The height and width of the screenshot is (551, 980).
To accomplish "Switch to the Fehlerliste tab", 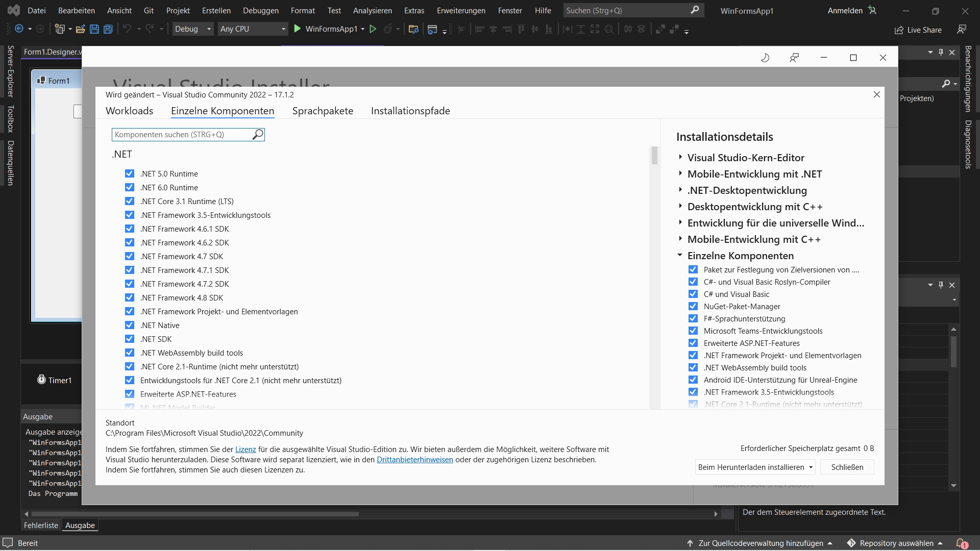I will tap(41, 525).
